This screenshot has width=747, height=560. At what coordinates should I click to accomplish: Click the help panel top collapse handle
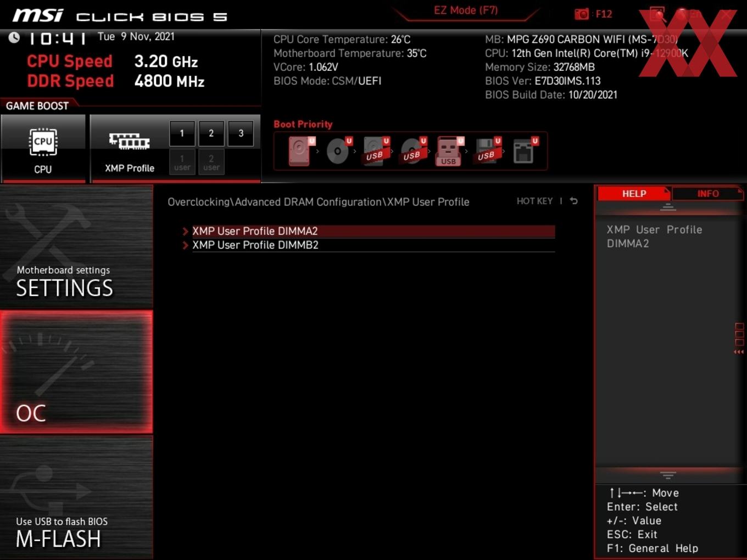click(x=668, y=207)
